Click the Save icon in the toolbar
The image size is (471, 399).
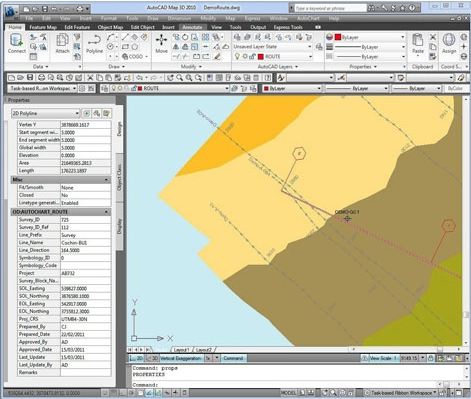click(x=30, y=78)
